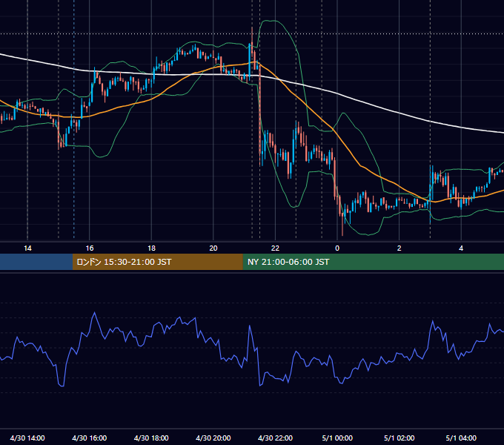504x445 pixels.
Task: Click the 22 hour axis label
Action: point(275,248)
